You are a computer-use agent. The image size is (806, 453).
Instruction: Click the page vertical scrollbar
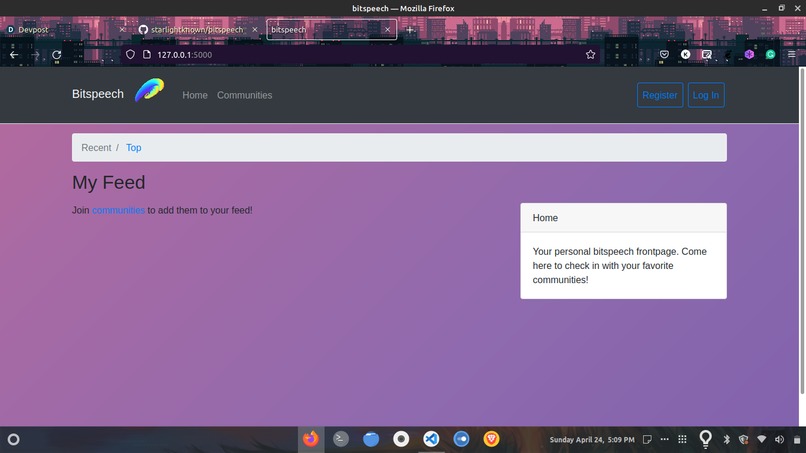click(802, 231)
